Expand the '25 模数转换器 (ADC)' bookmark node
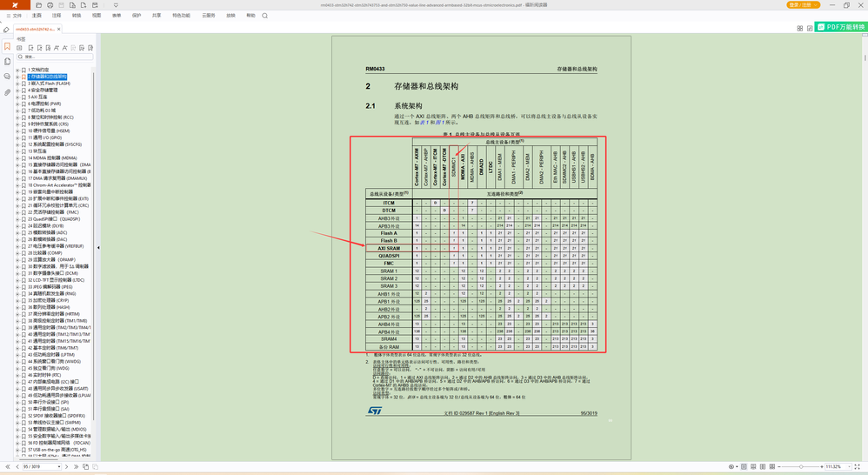The width and height of the screenshot is (868, 475). [x=17, y=232]
